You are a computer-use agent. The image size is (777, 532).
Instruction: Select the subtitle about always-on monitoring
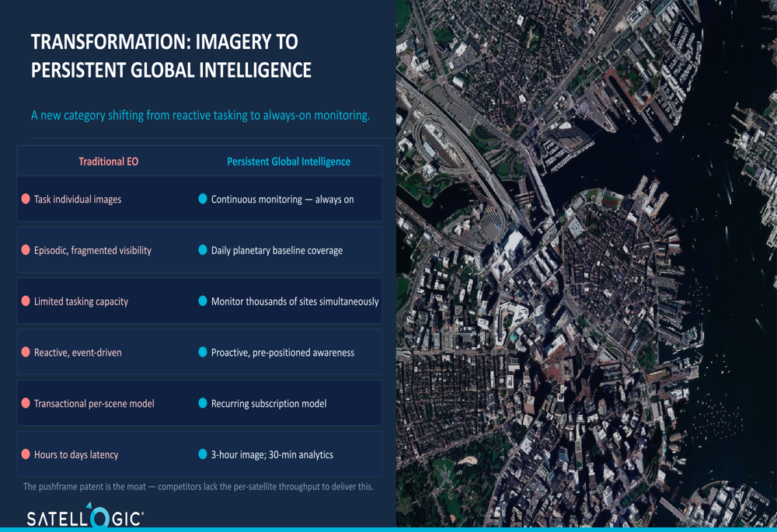click(200, 116)
